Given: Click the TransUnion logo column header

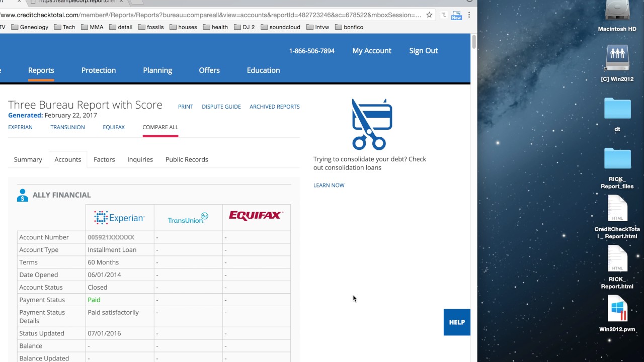Looking at the screenshot, I should [188, 218].
